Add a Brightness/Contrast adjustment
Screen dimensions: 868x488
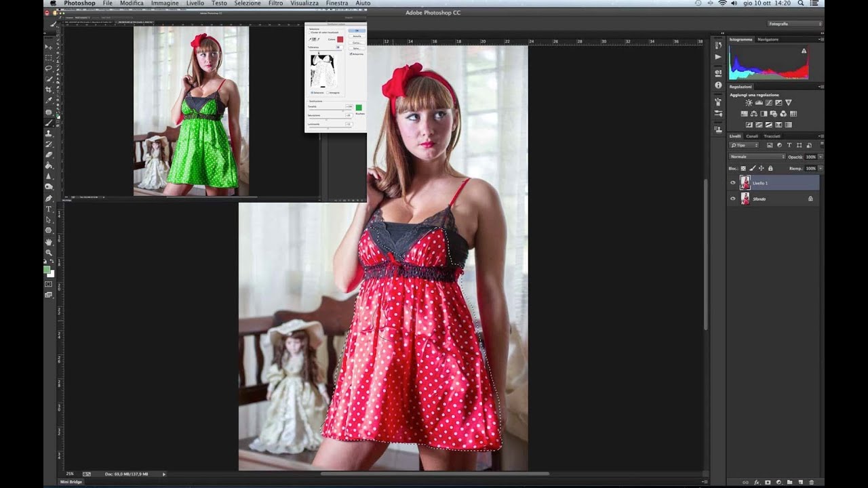[x=749, y=103]
